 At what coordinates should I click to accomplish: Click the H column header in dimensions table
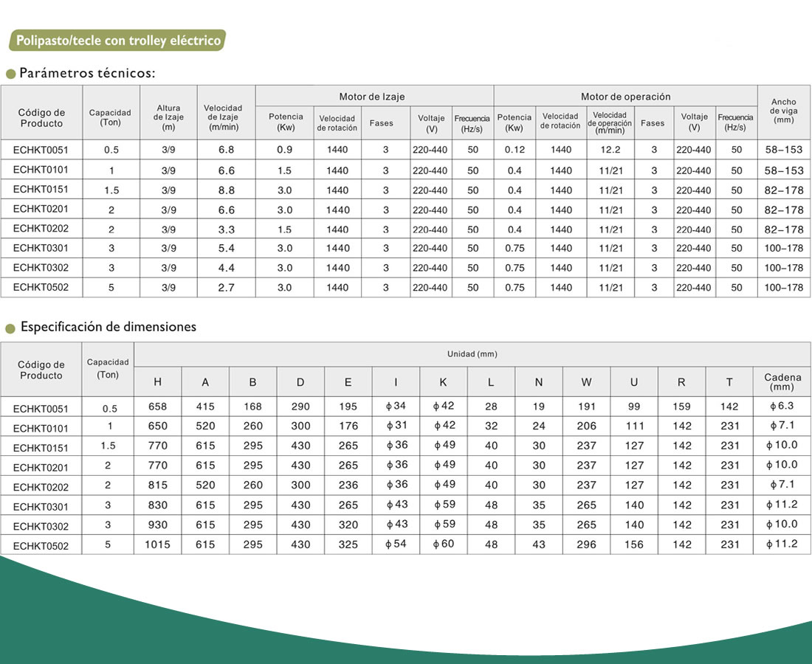click(157, 382)
